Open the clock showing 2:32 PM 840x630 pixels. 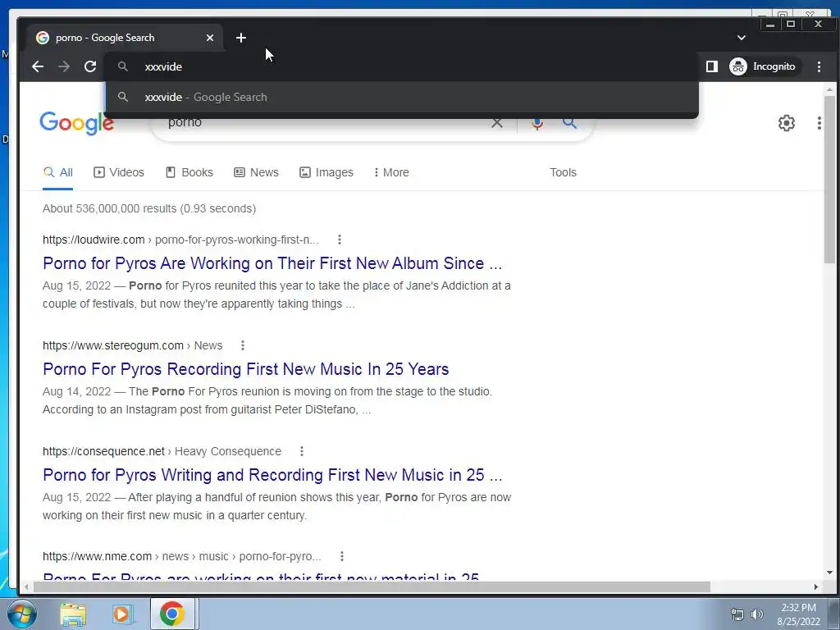coord(799,614)
